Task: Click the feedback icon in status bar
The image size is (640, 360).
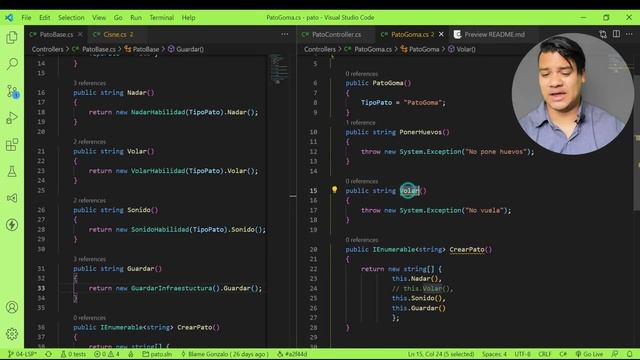Action: point(615,354)
